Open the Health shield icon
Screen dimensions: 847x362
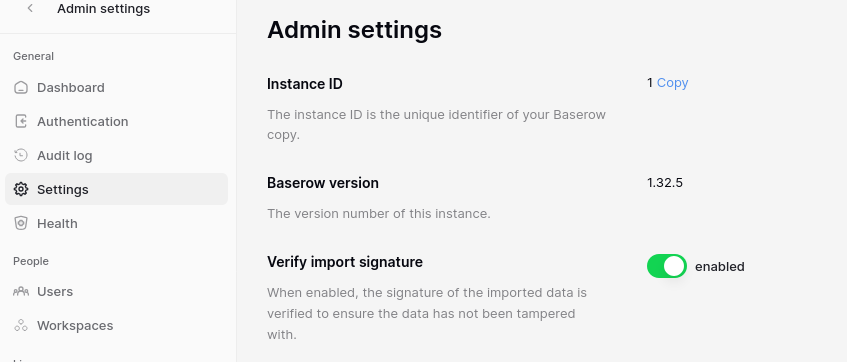click(21, 223)
